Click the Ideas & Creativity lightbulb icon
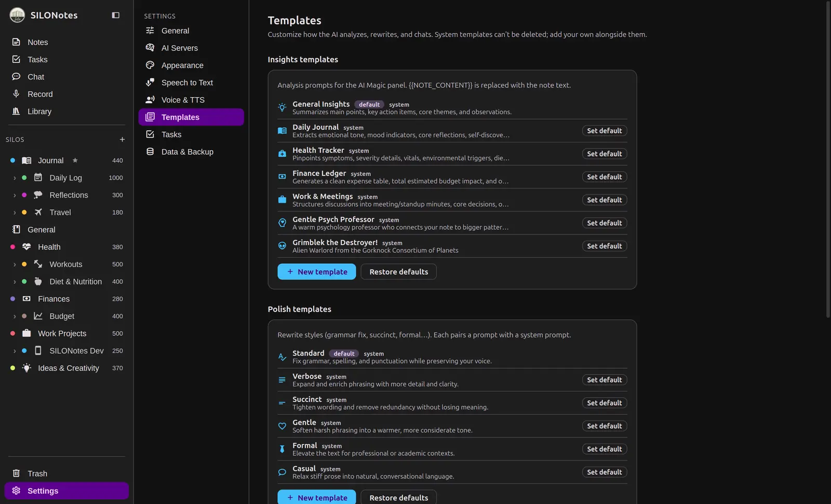 point(26,368)
